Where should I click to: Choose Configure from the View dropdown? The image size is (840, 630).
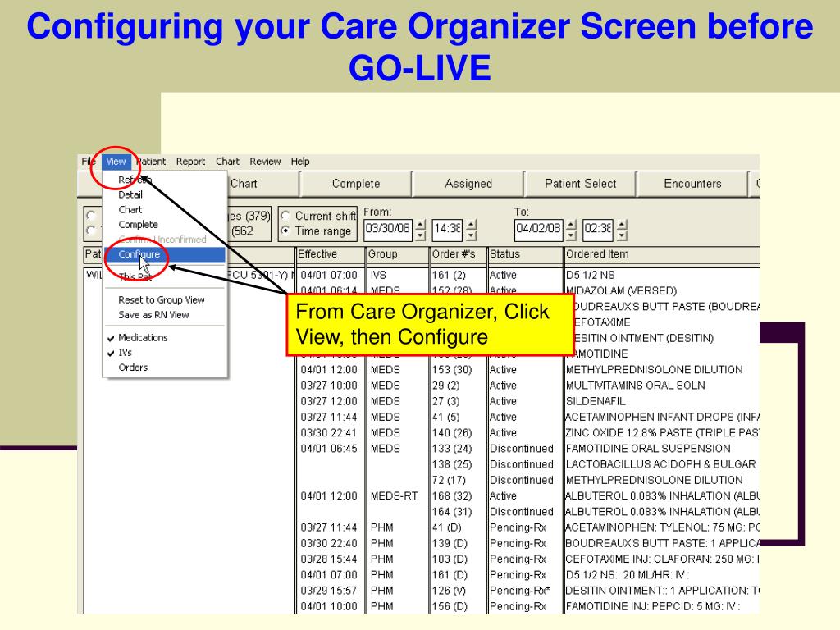(164, 254)
